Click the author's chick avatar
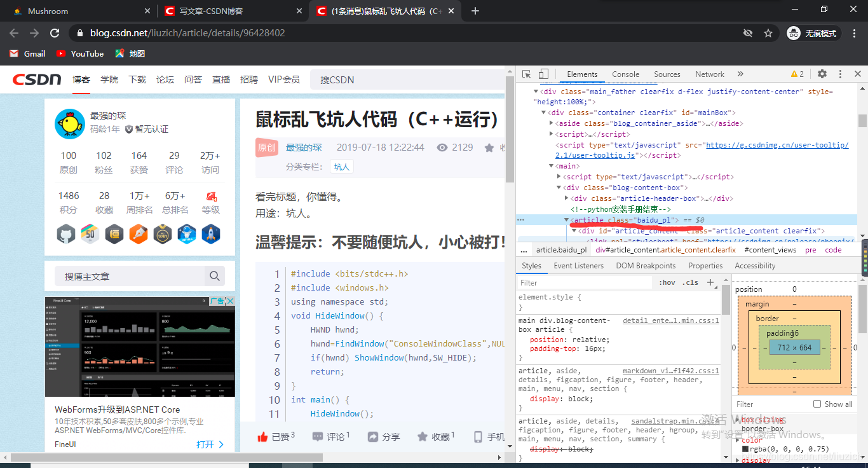This screenshot has width=868, height=468. pos(70,124)
